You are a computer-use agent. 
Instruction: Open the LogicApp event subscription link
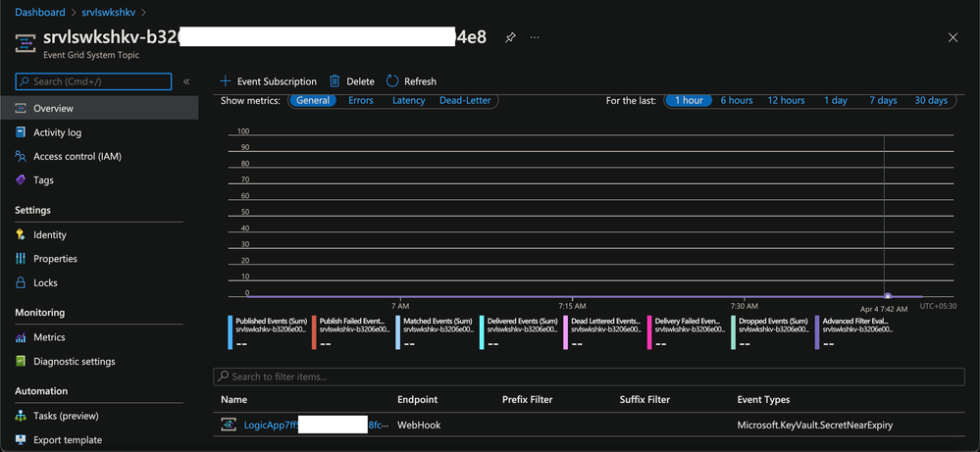(316, 426)
